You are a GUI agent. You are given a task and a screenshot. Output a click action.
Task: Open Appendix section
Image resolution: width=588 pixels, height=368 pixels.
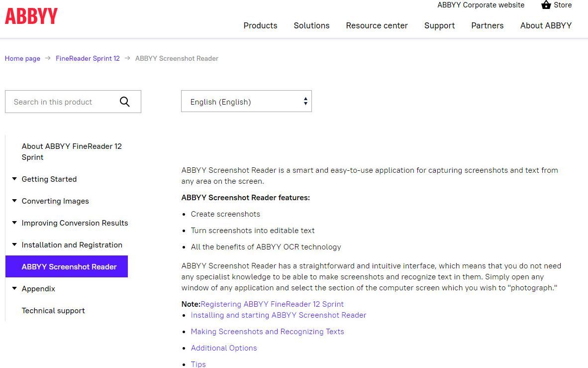coord(38,289)
